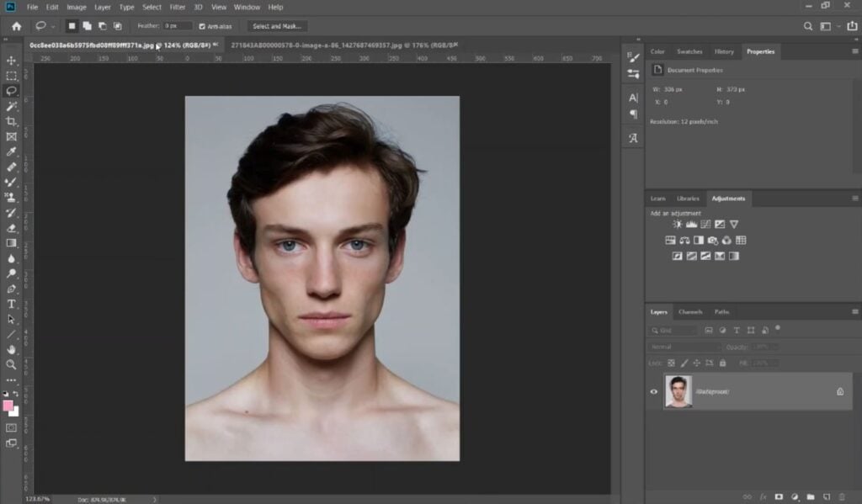Screen dimensions: 862x504
Task: Select the Hand tool
Action: tap(11, 349)
